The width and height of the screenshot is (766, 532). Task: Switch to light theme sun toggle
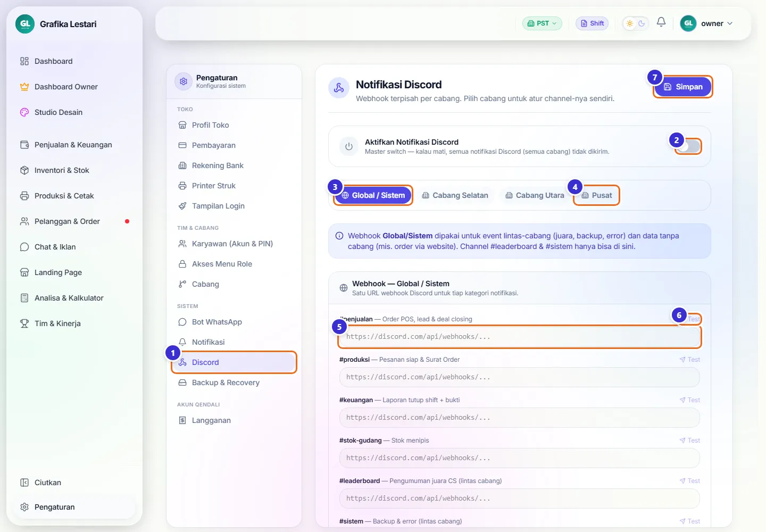click(x=630, y=23)
